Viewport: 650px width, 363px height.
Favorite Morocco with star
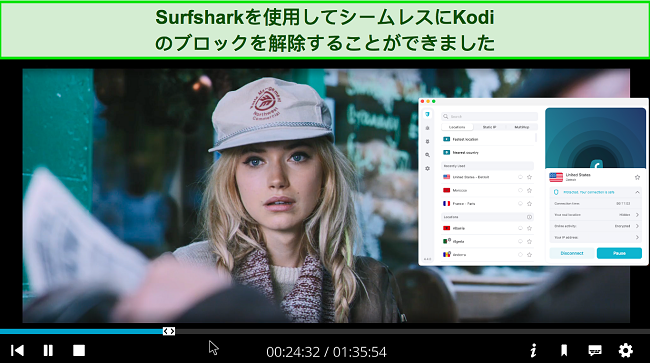(529, 190)
